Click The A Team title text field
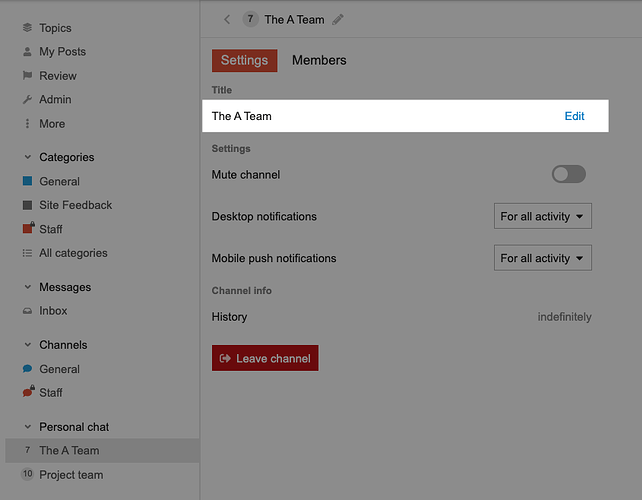Image resolution: width=642 pixels, height=500 pixels. [405, 116]
